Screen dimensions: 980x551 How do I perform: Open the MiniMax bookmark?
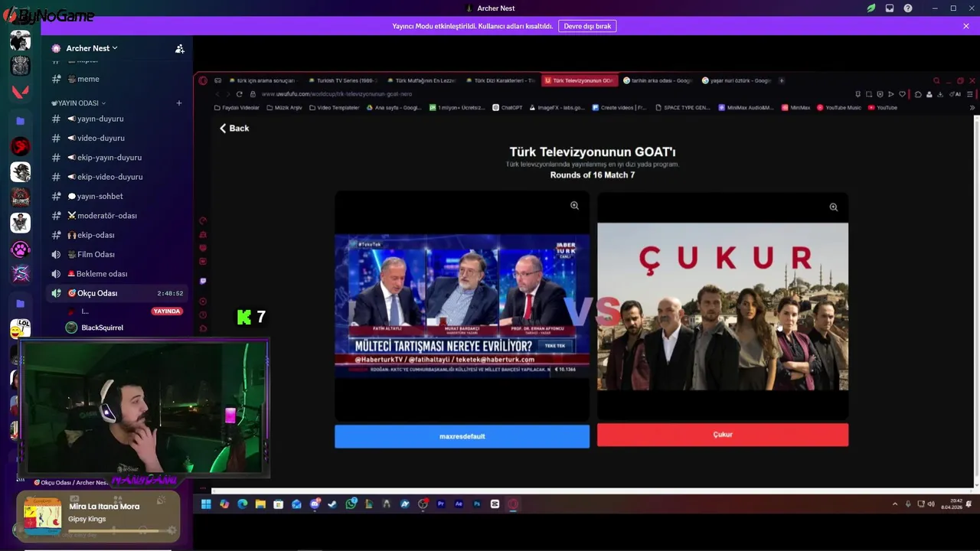coord(795,108)
